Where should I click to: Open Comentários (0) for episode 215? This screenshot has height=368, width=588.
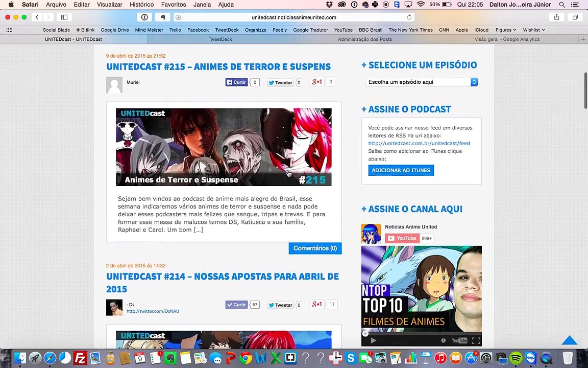pyautogui.click(x=315, y=248)
